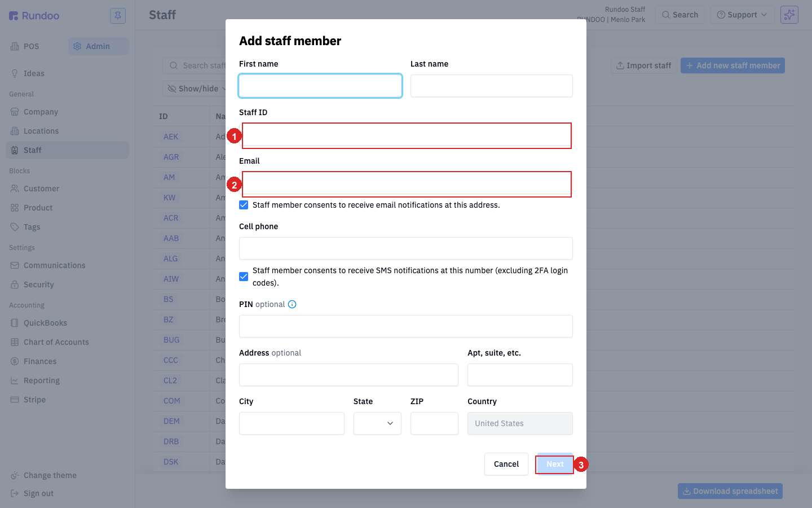Image resolution: width=812 pixels, height=508 pixels.
Task: Click staff ID AEK in table
Action: [171, 137]
